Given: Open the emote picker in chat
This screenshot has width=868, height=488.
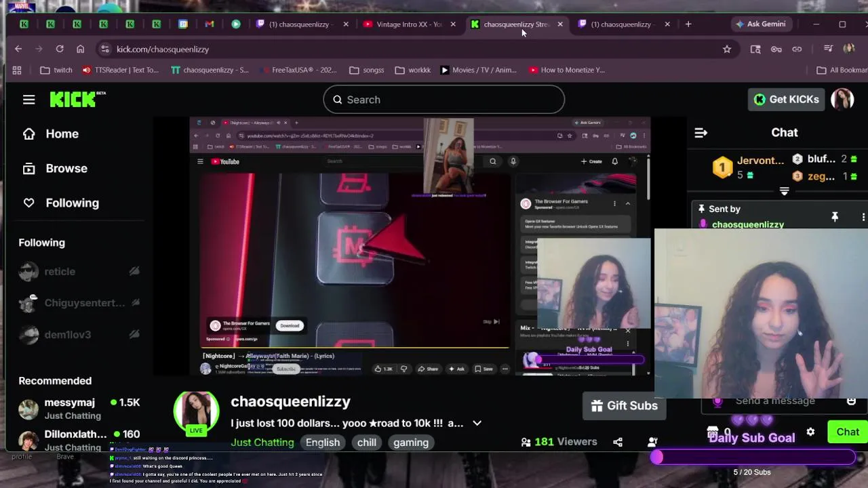Looking at the screenshot, I should pos(852,401).
